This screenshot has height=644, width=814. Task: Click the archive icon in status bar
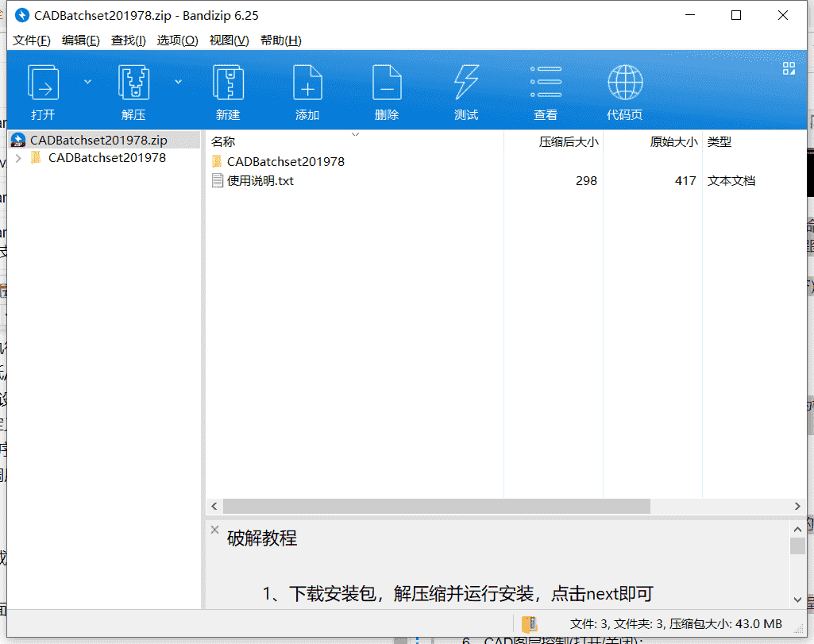point(529,624)
